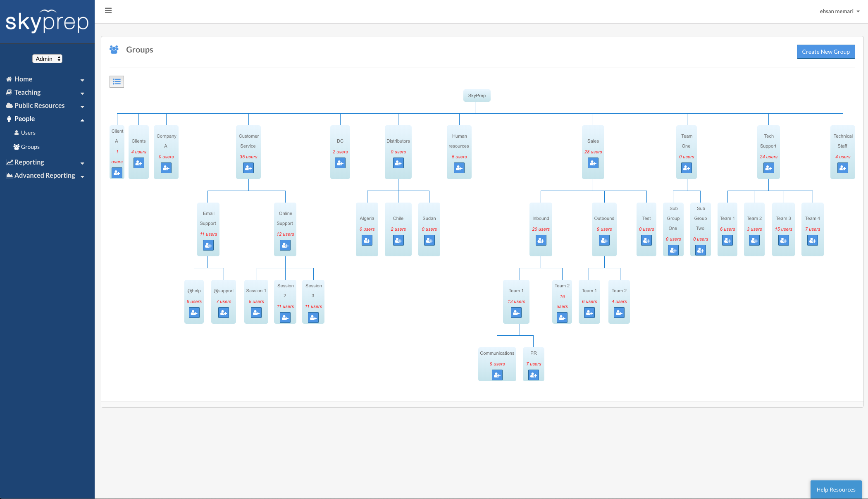Switch to list view icon
The width and height of the screenshot is (868, 499).
tap(117, 81)
